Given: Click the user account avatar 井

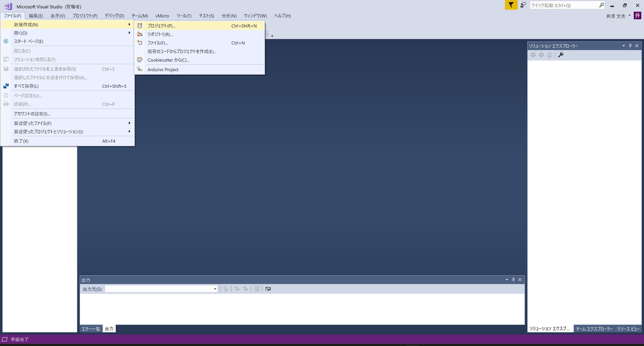Looking at the screenshot, I should pos(637,15).
